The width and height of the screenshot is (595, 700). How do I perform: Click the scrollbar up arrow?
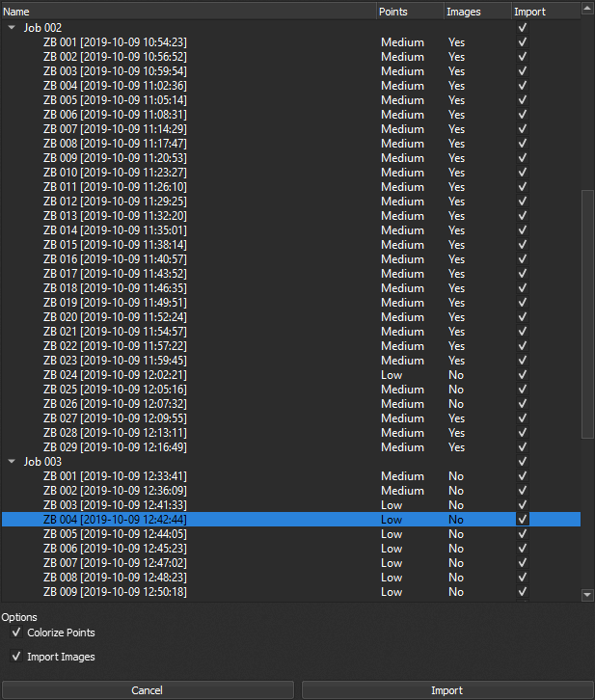[x=587, y=9]
